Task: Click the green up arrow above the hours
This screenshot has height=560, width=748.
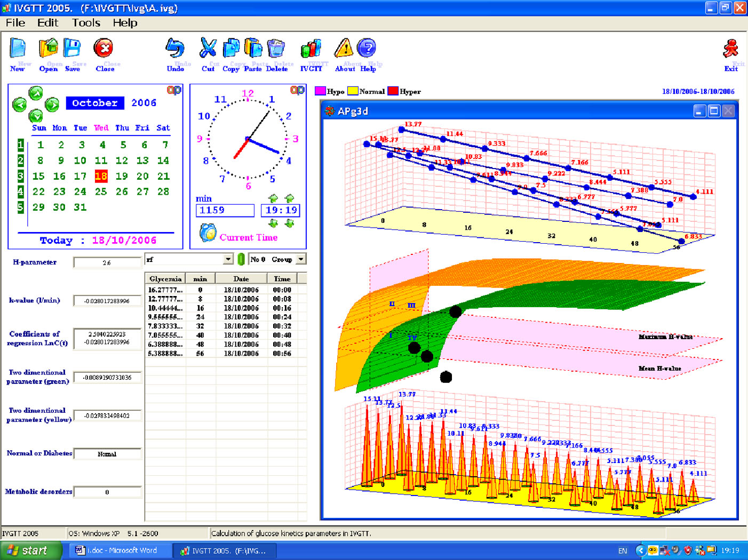Action: click(273, 198)
